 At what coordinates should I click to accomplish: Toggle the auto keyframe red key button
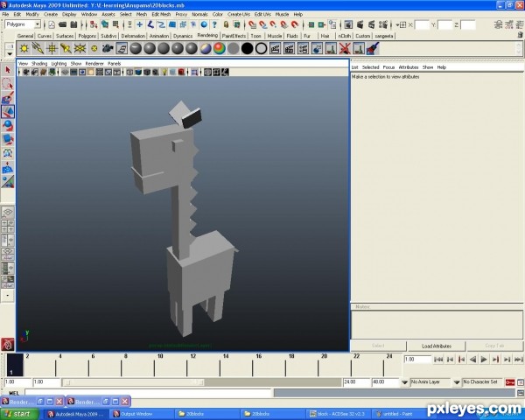[x=510, y=382]
